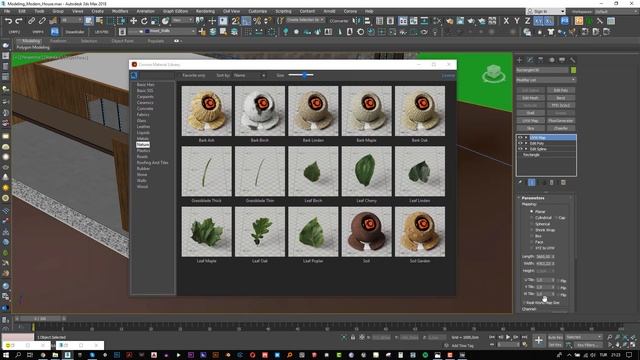Enable Real-World Map Size checkbox
Viewport: 640px width, 360px height.
[524, 303]
